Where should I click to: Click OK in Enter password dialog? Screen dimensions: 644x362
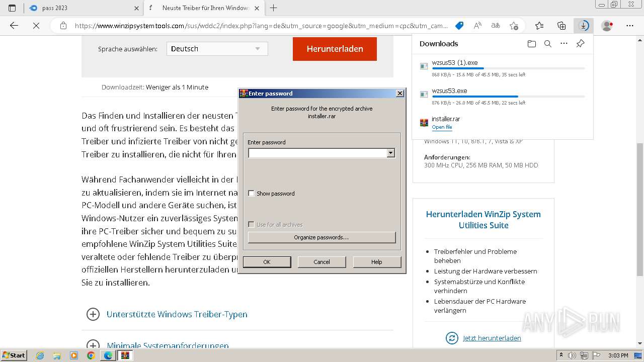pos(267,262)
